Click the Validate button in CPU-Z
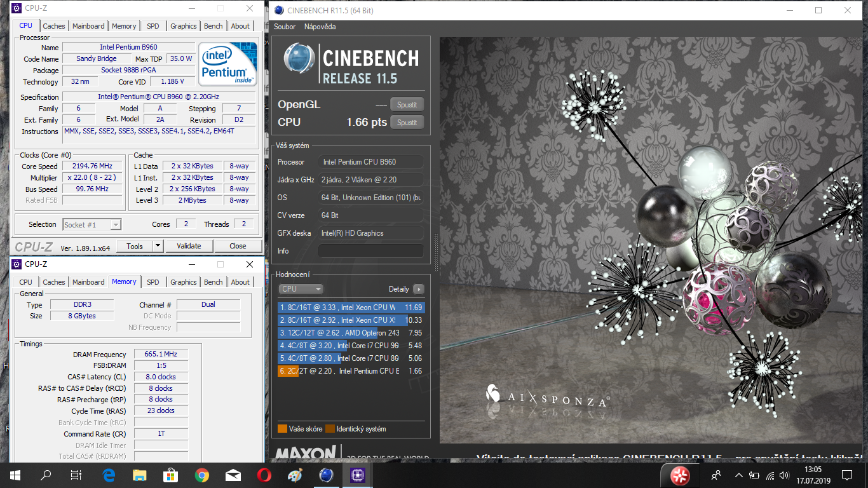This screenshot has height=488, width=868. pos(189,246)
